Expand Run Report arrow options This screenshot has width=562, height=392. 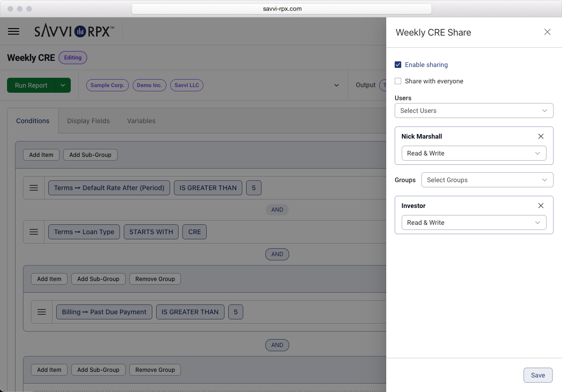pyautogui.click(x=63, y=85)
